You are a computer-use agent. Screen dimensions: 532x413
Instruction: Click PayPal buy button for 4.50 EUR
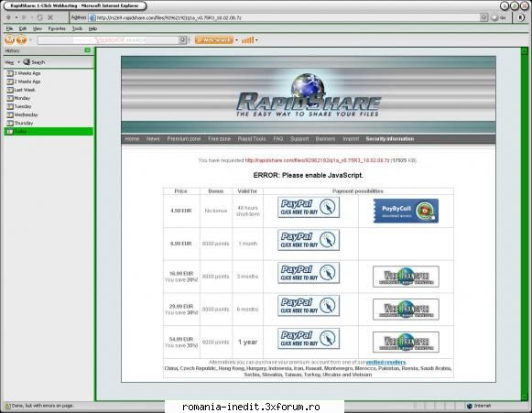(309, 207)
